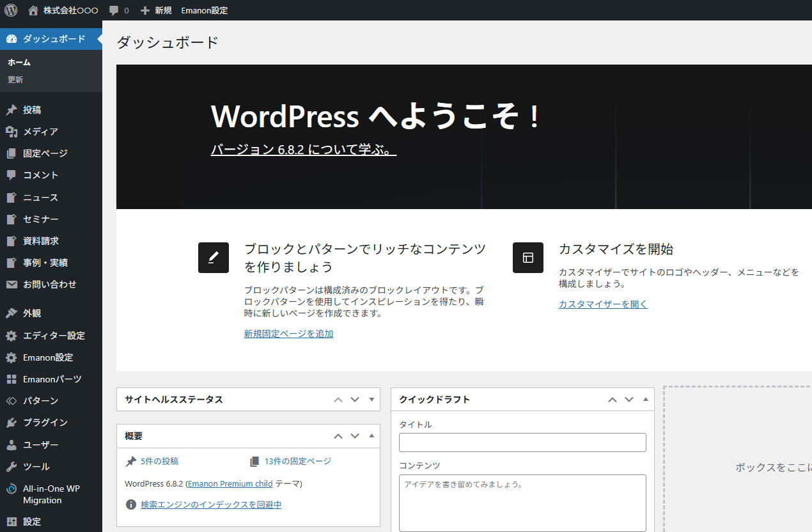
Task: Focus the コンテンツ textarea
Action: coord(522,503)
